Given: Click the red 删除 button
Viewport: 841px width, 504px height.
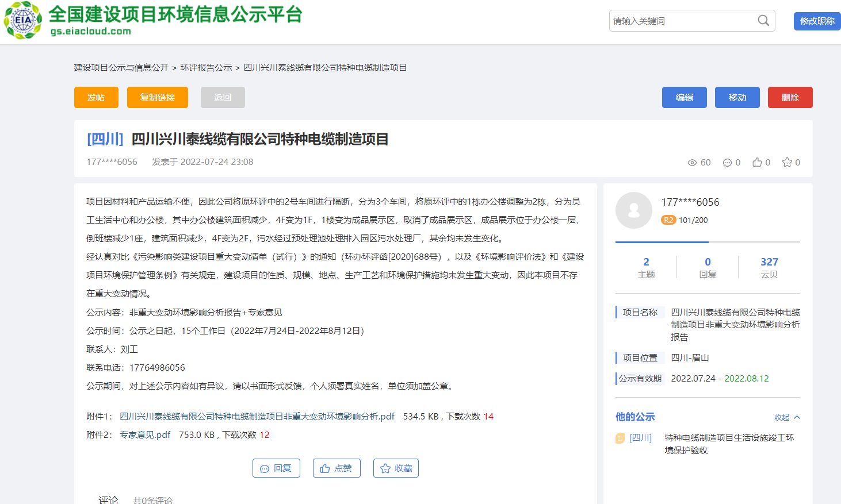Looking at the screenshot, I should pyautogui.click(x=790, y=97).
